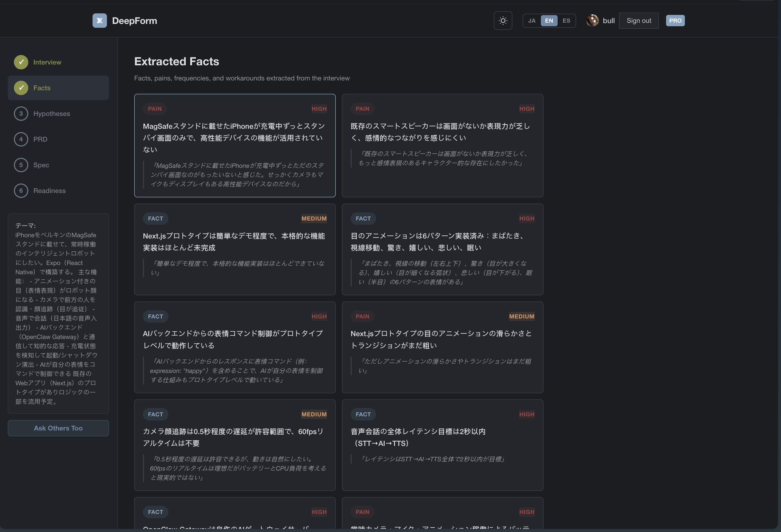This screenshot has height=532, width=781.
Task: Click the DeepForm logo icon
Action: click(x=99, y=21)
